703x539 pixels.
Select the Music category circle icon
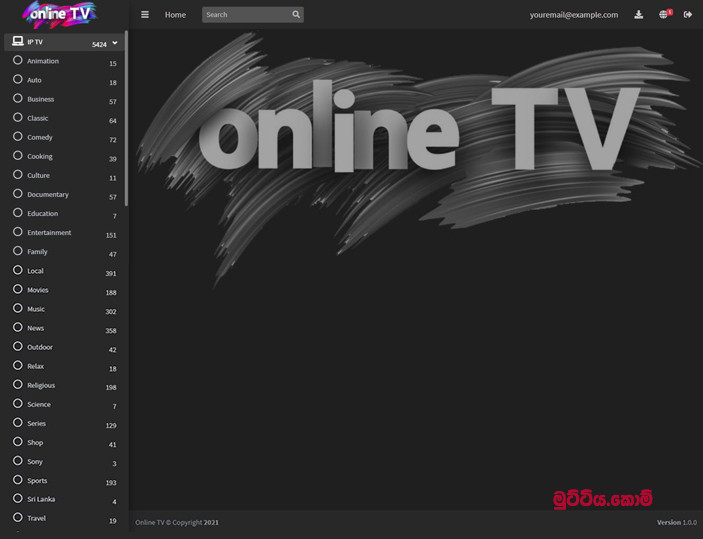17,308
